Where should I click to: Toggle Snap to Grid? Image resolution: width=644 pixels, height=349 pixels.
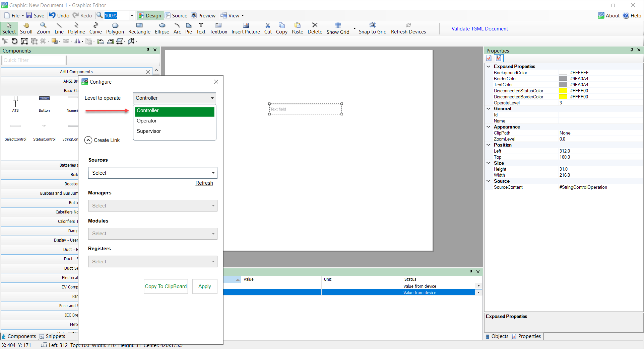click(x=372, y=28)
